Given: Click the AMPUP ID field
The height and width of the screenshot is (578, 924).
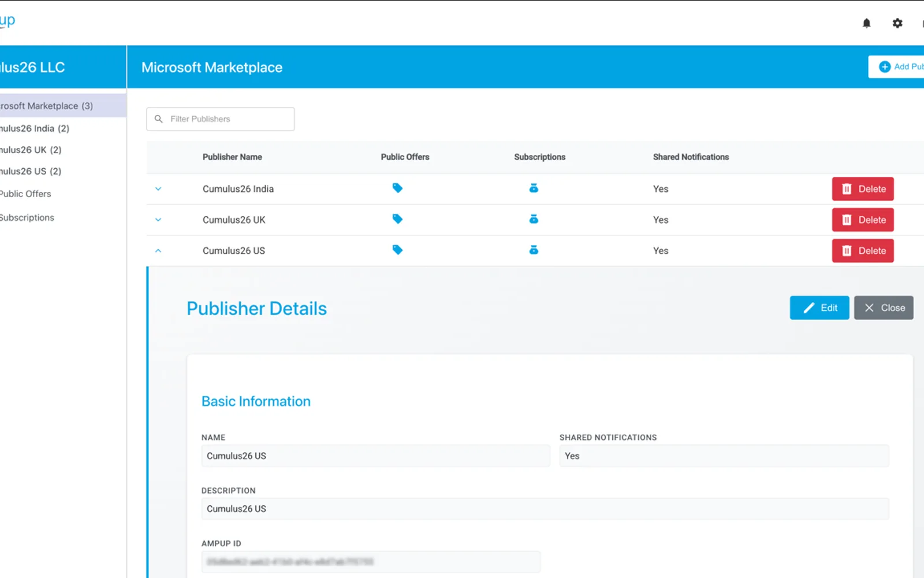Looking at the screenshot, I should 371,562.
